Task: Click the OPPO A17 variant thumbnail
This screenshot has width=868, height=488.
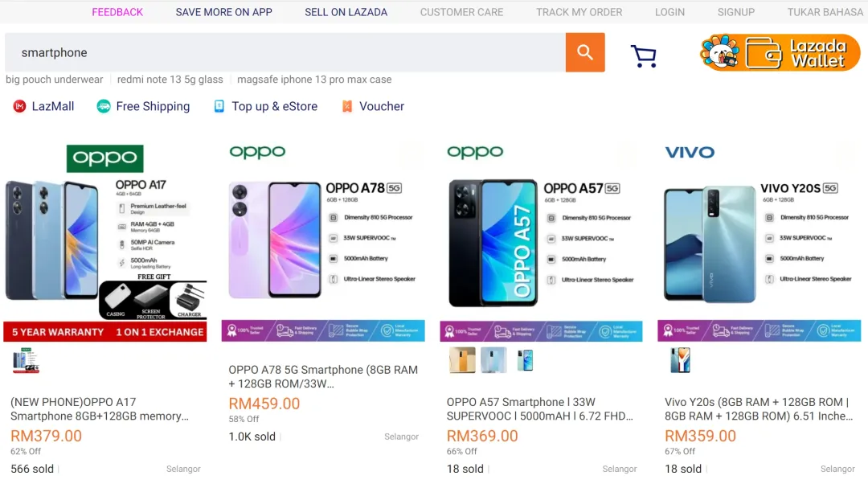Action: tap(26, 361)
